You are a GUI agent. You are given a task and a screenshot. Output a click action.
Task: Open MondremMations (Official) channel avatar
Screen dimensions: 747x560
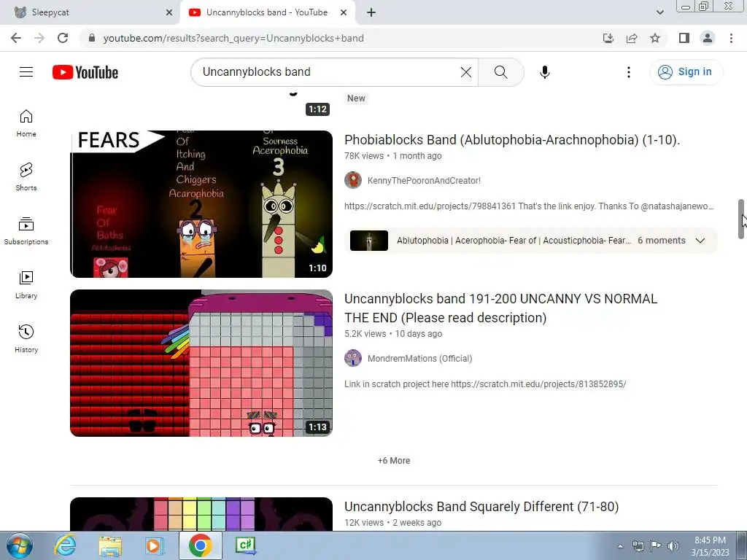(353, 358)
